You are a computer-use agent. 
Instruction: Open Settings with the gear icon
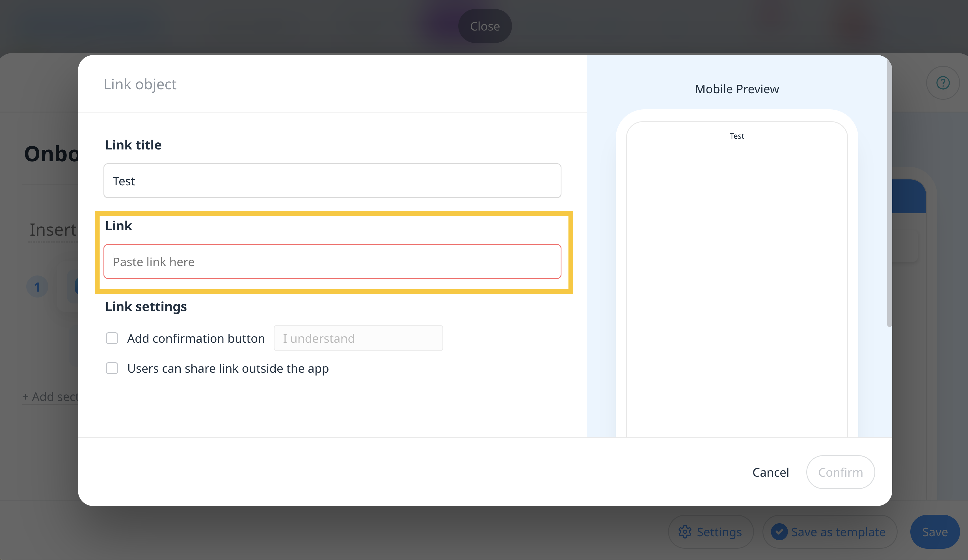click(x=711, y=531)
